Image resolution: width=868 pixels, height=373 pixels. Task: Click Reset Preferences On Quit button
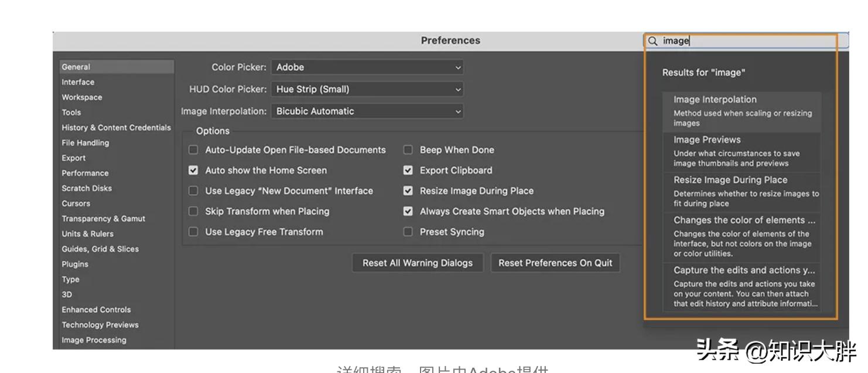point(555,263)
